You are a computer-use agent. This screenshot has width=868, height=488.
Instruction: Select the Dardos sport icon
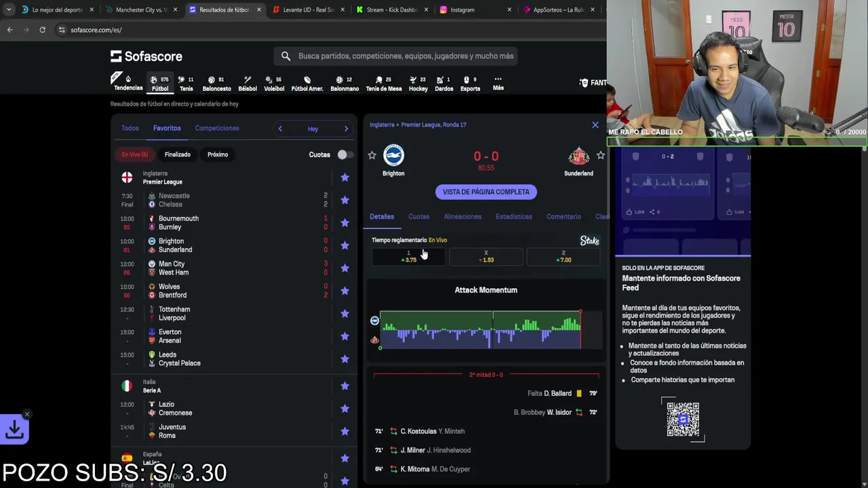pos(444,83)
